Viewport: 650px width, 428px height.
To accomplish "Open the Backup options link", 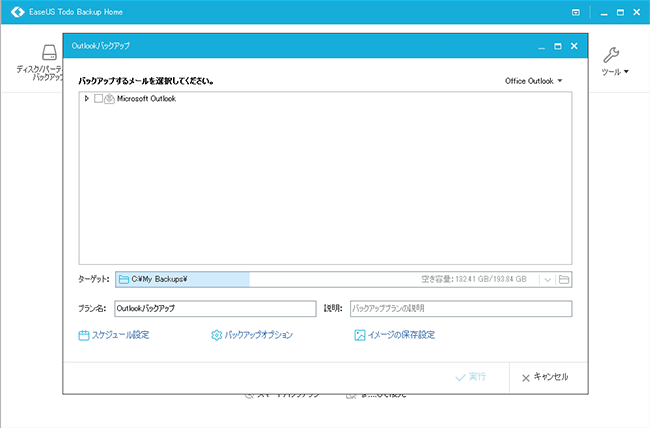I will (252, 335).
